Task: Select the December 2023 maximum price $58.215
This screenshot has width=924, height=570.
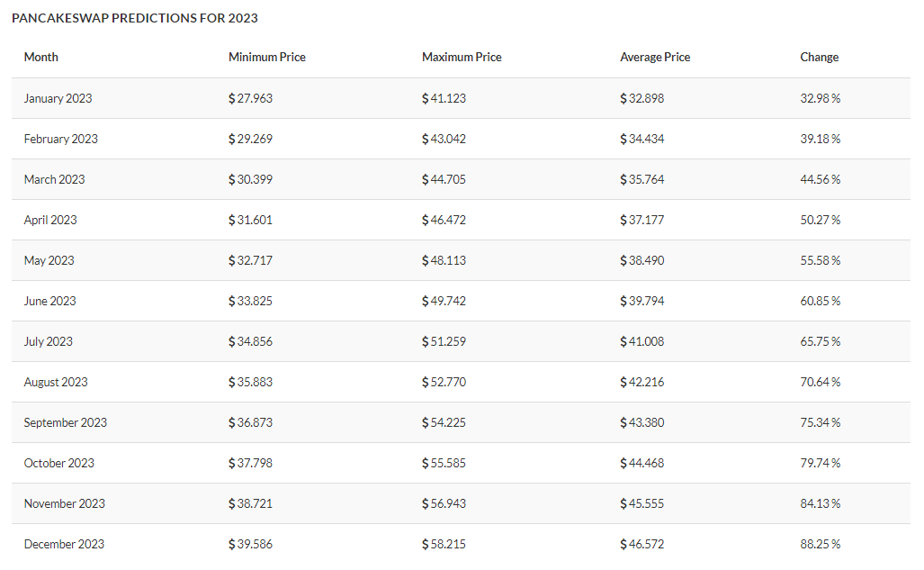Action: pyautogui.click(x=444, y=544)
